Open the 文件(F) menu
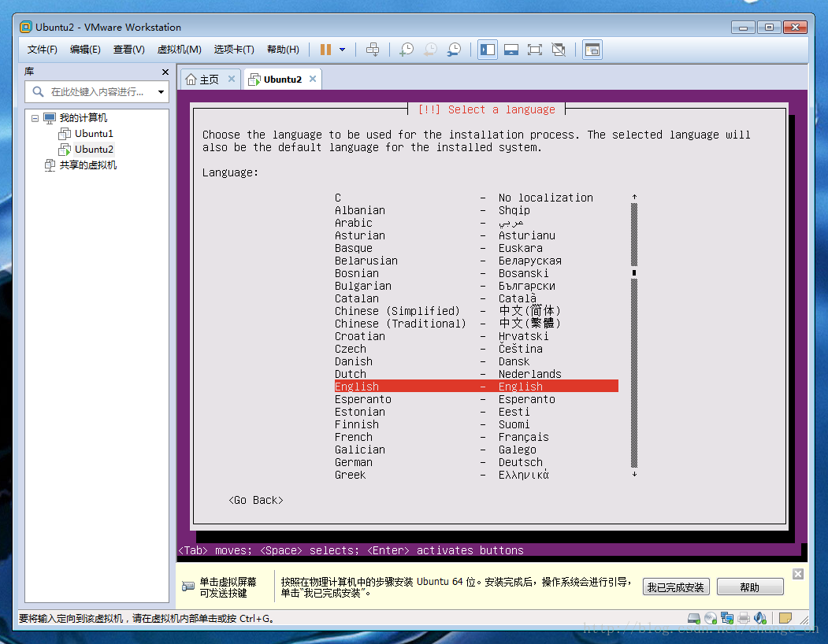Screen dimensions: 828x644 pos(43,50)
